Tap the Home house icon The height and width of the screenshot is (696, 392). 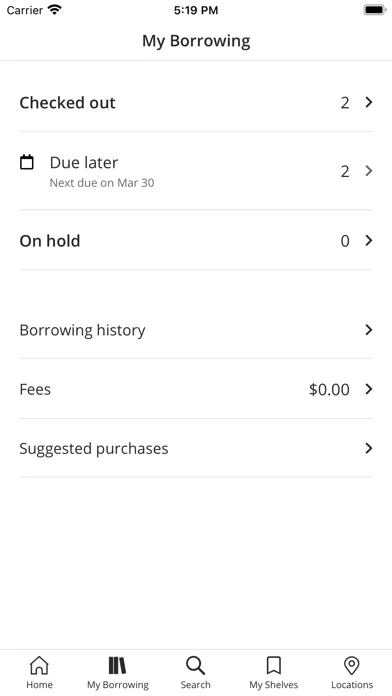pos(39,665)
